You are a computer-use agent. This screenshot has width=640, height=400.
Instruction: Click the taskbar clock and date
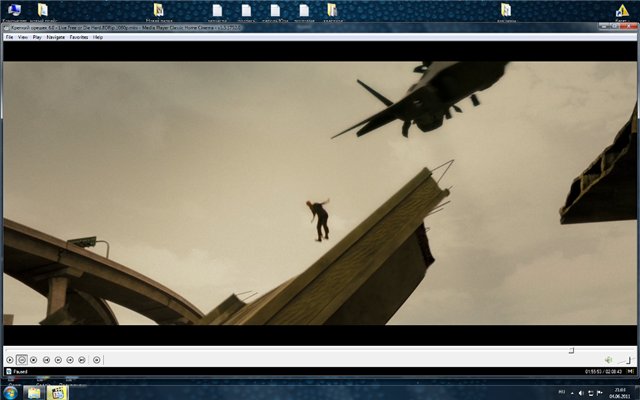tap(620, 393)
